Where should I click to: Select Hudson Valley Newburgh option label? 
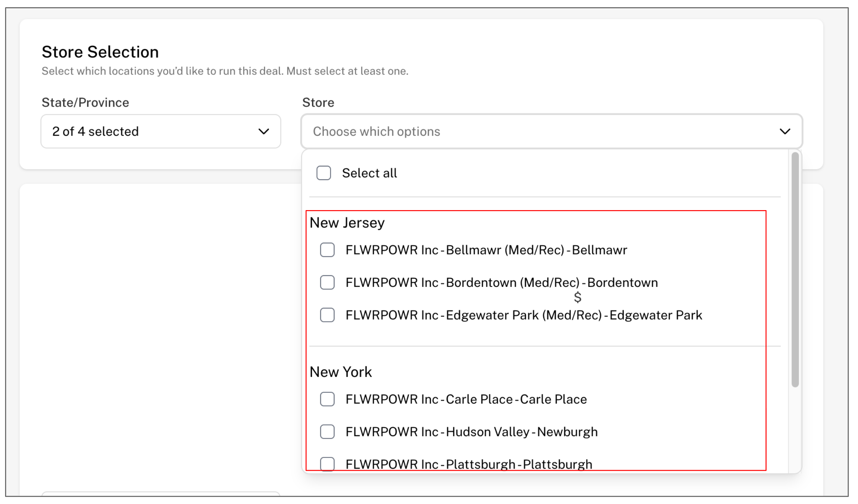(471, 431)
